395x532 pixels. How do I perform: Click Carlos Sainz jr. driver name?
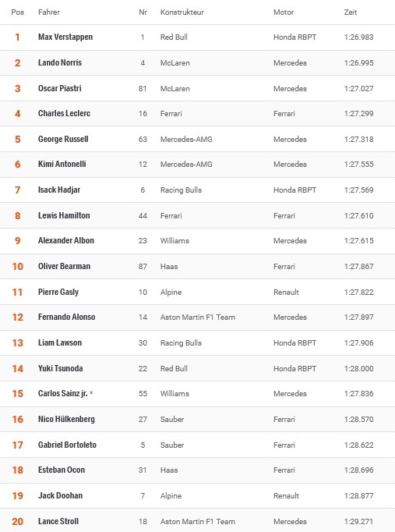(x=62, y=394)
